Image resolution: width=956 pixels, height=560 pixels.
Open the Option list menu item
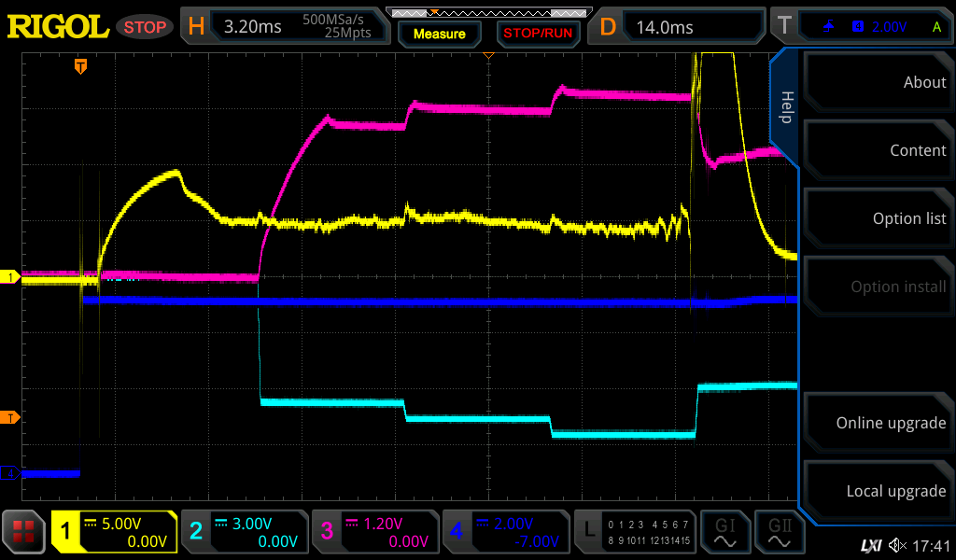click(x=878, y=218)
